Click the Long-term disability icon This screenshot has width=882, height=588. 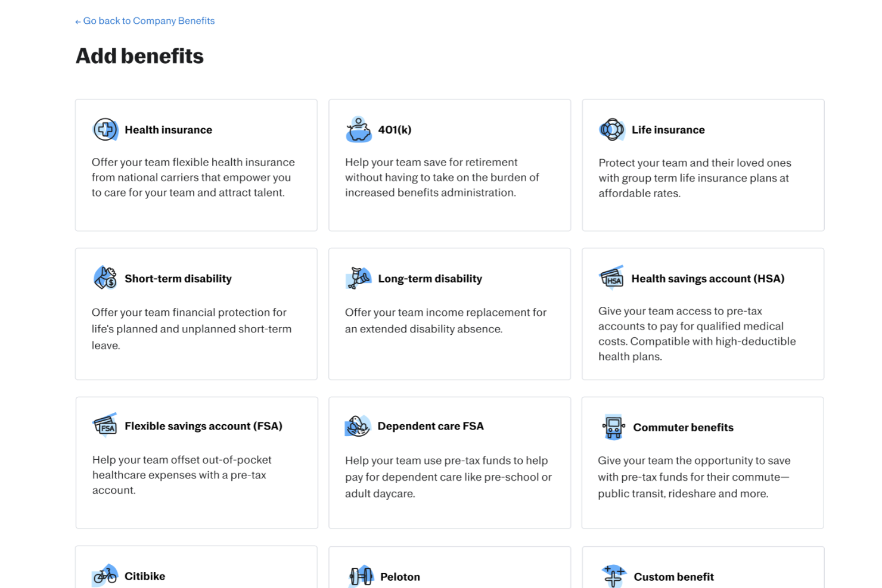[x=359, y=278]
